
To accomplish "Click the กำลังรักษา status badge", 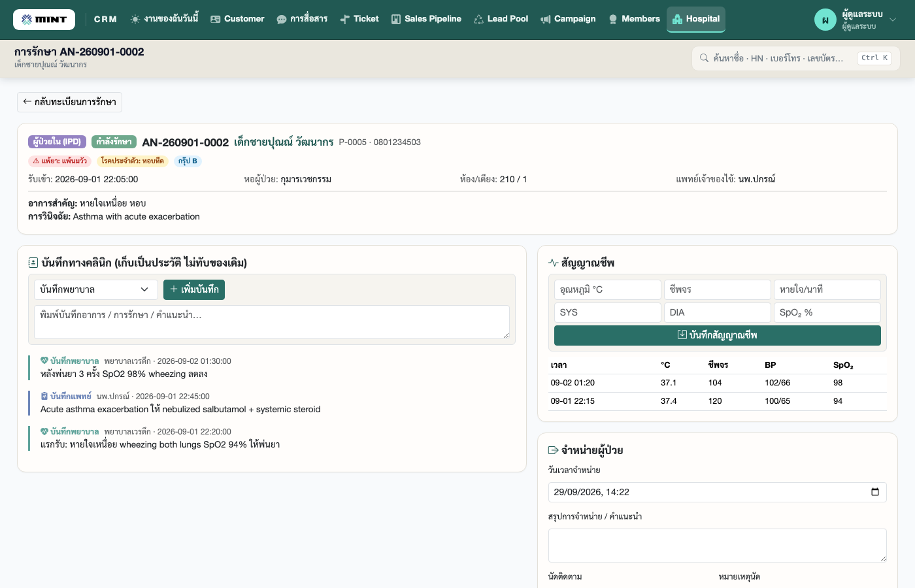I will point(114,142).
